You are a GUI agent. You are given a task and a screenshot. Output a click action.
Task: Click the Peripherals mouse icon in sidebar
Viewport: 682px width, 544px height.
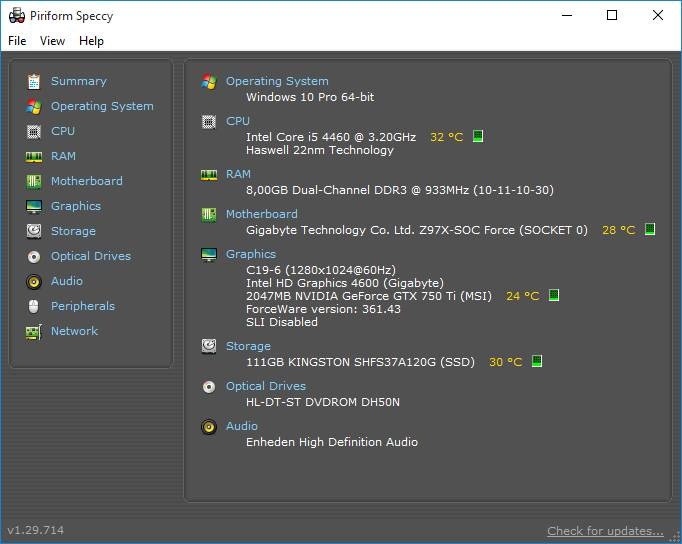33,307
